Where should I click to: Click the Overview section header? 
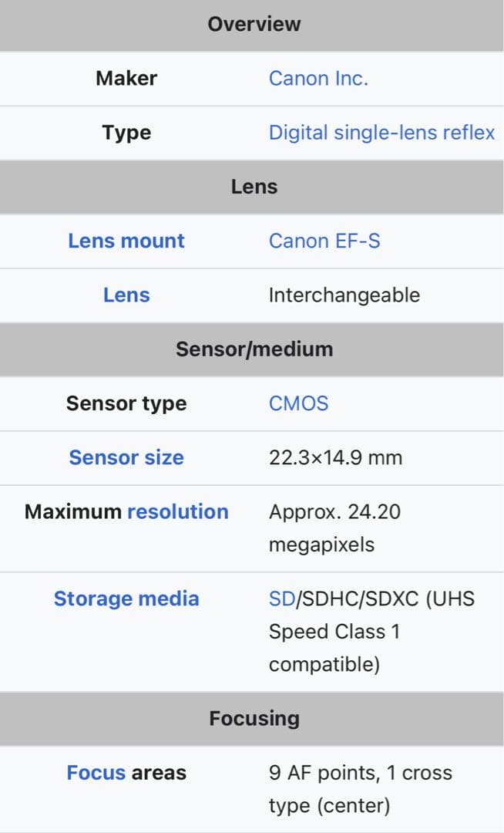[254, 24]
